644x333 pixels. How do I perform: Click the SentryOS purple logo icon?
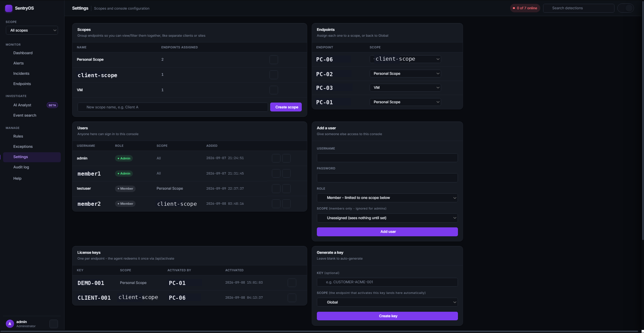[9, 8]
